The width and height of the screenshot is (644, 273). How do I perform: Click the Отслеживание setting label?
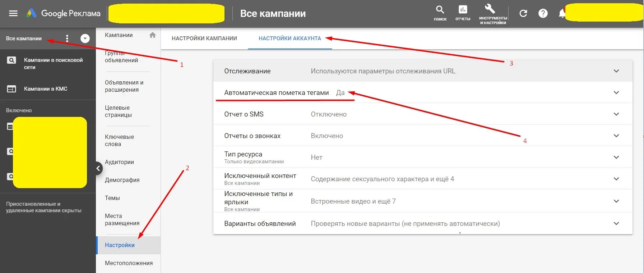(x=247, y=71)
